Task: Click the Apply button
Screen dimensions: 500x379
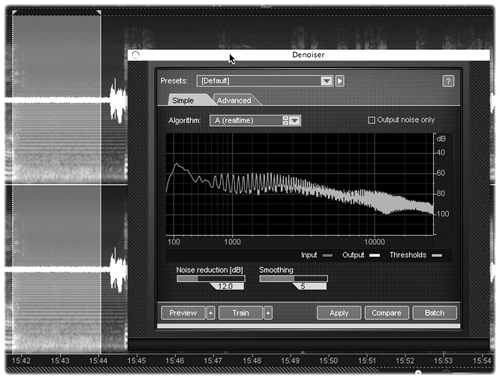Action: click(339, 313)
